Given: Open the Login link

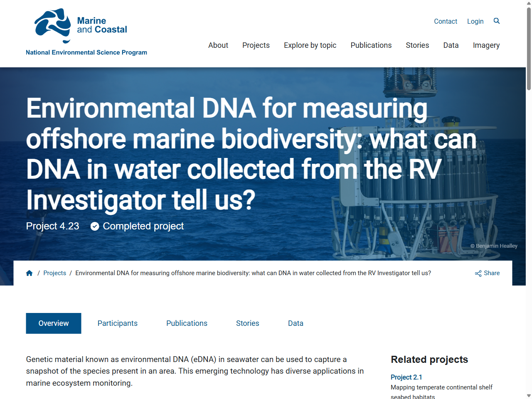Looking at the screenshot, I should [x=475, y=21].
